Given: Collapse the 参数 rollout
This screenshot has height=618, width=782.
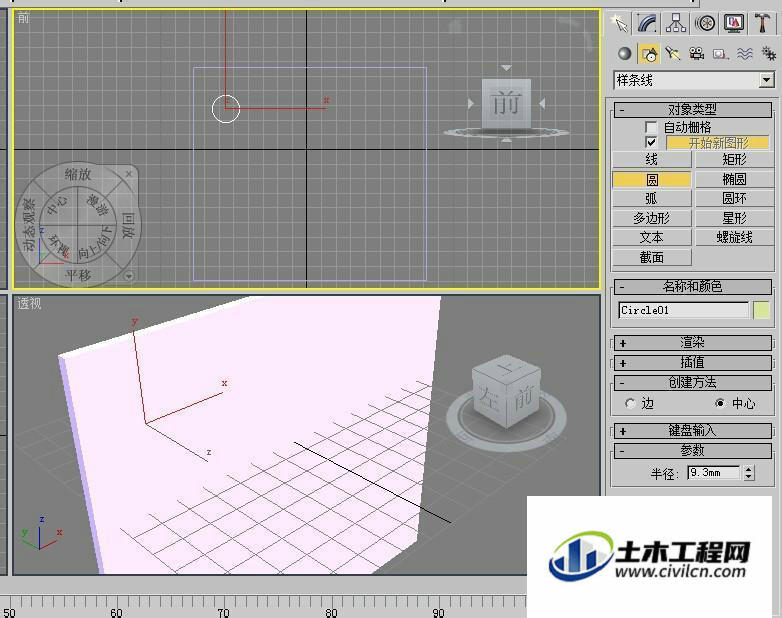Looking at the screenshot, I should 693,451.
